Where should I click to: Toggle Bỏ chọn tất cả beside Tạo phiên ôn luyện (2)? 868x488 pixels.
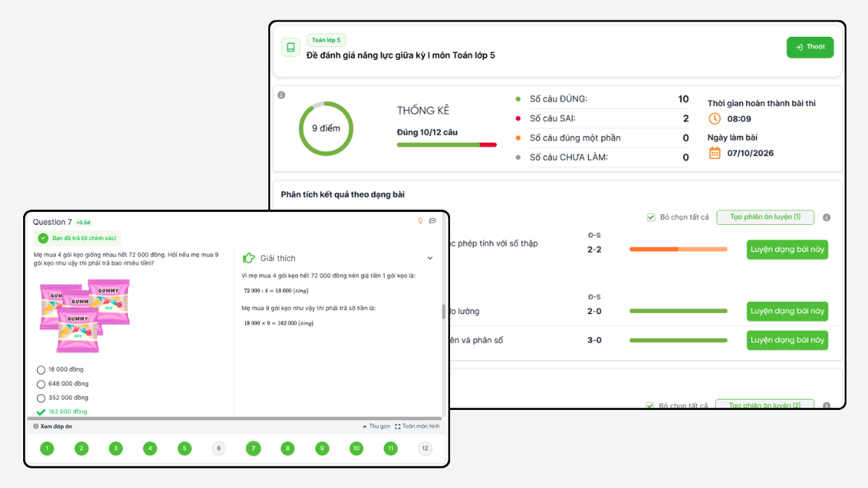pos(650,406)
